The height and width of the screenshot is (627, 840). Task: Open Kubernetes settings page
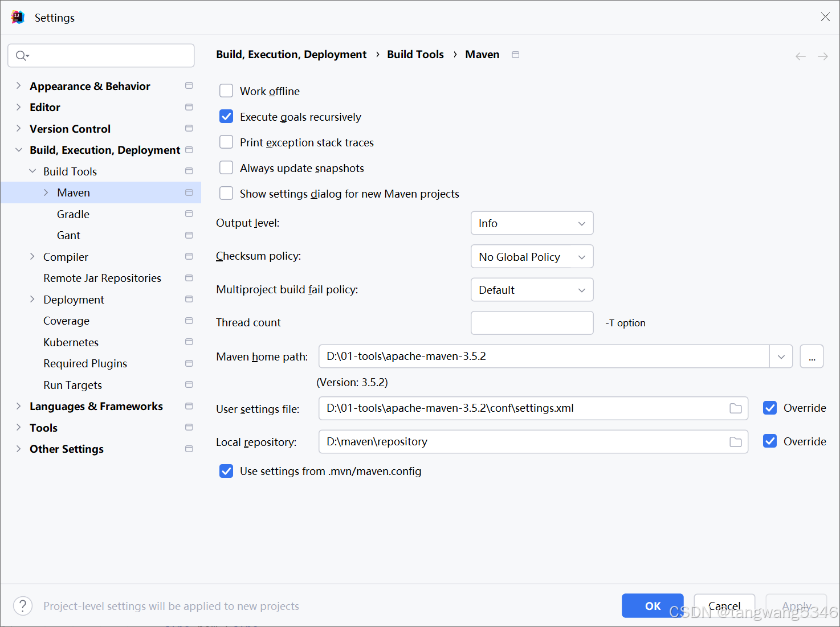(71, 342)
